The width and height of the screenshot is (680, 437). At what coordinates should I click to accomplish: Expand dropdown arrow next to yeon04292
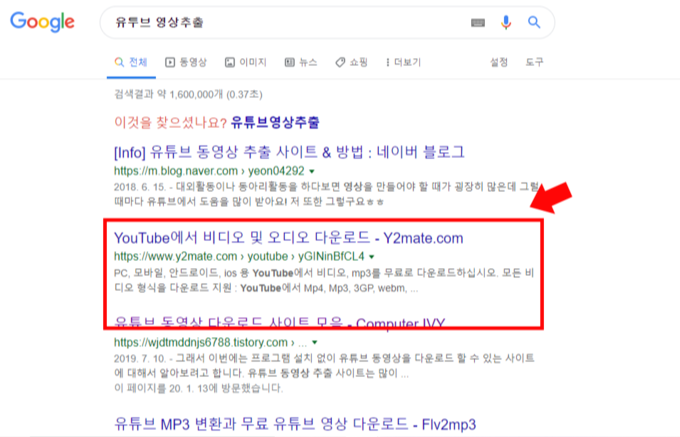click(x=312, y=171)
